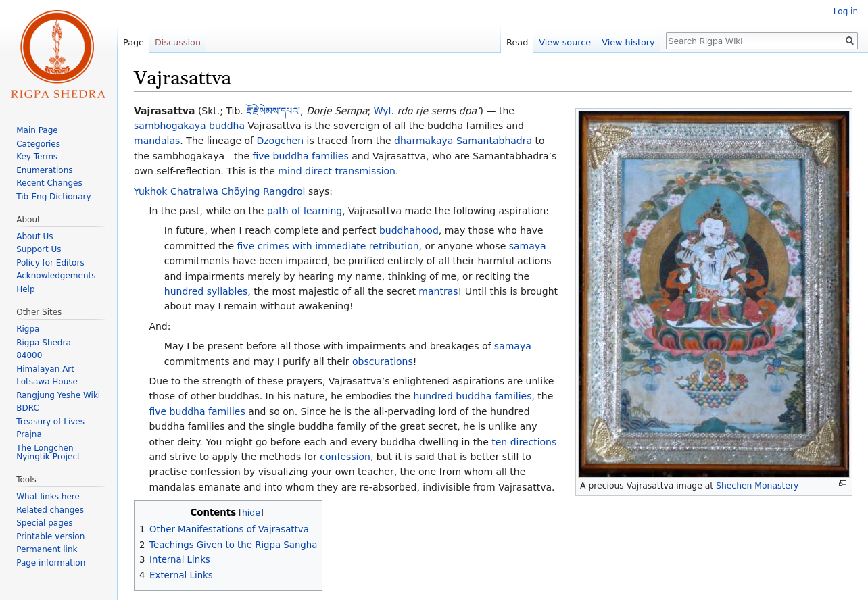The width and height of the screenshot is (868, 600).
Task: Open the Page tab
Action: [133, 42]
